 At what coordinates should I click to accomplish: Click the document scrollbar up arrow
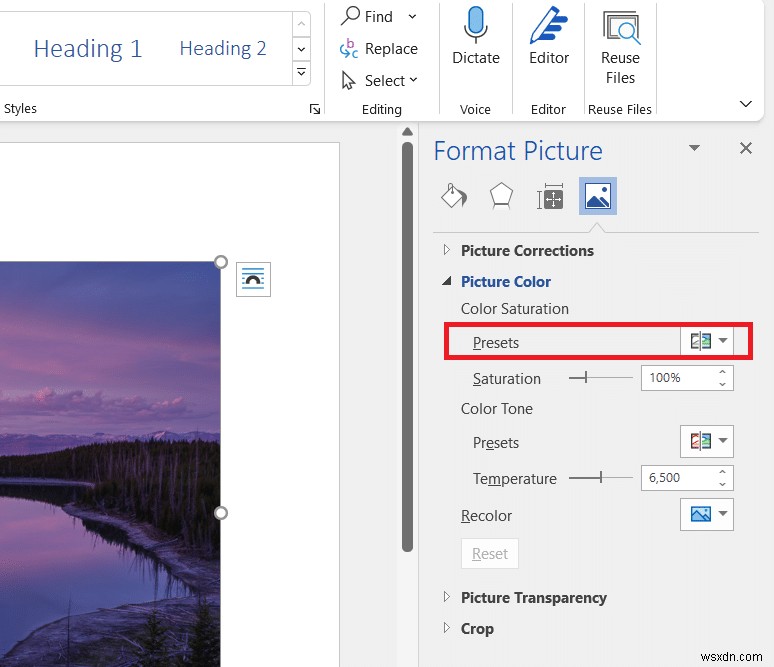[x=407, y=131]
